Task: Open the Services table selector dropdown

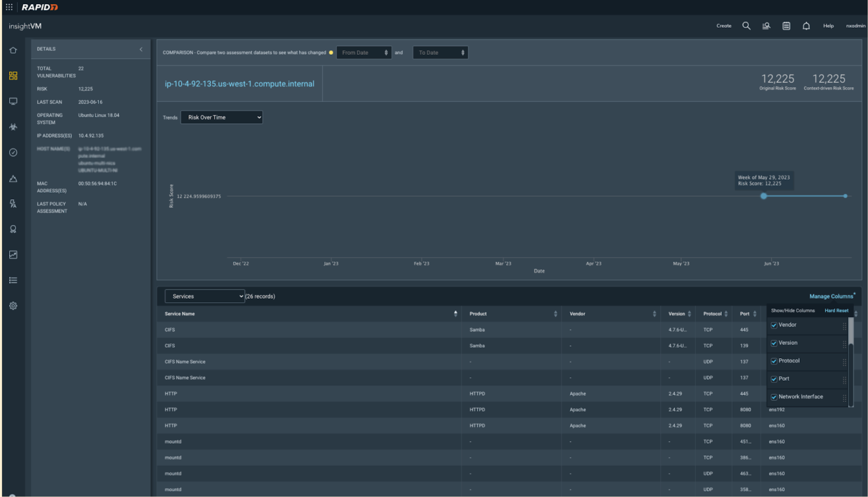Action: tap(204, 297)
